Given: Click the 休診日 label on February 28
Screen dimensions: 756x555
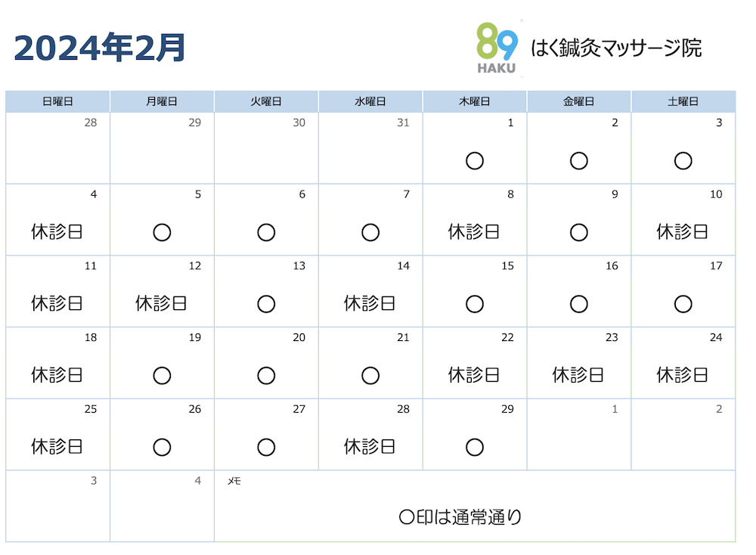Looking at the screenshot, I should pyautogui.click(x=370, y=447).
